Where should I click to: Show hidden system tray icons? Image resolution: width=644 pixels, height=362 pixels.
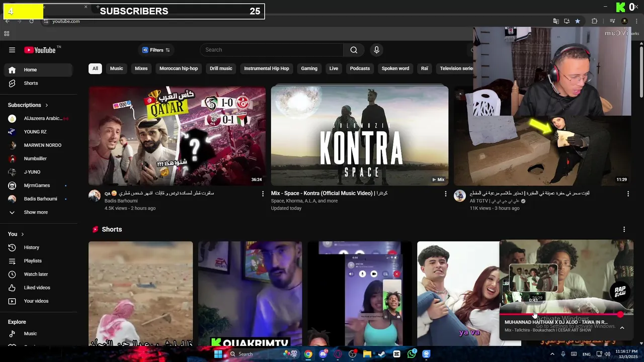(552, 354)
